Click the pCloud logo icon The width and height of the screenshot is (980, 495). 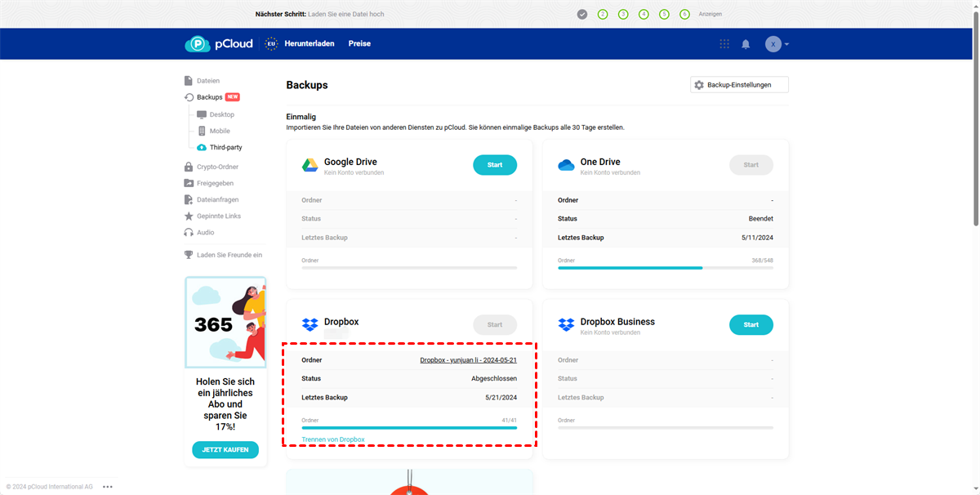coord(198,44)
